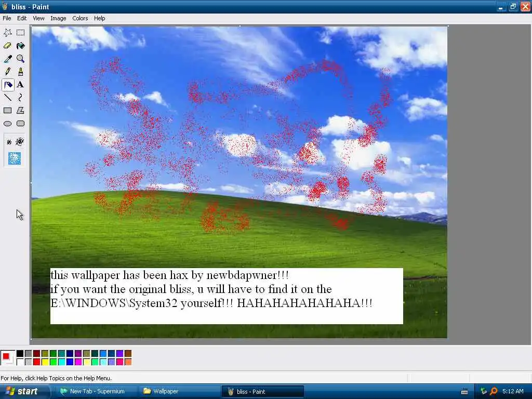
Task: Click the "HAHAHAHAHAHAHA!!!" text on the canvas
Action: 304,303
